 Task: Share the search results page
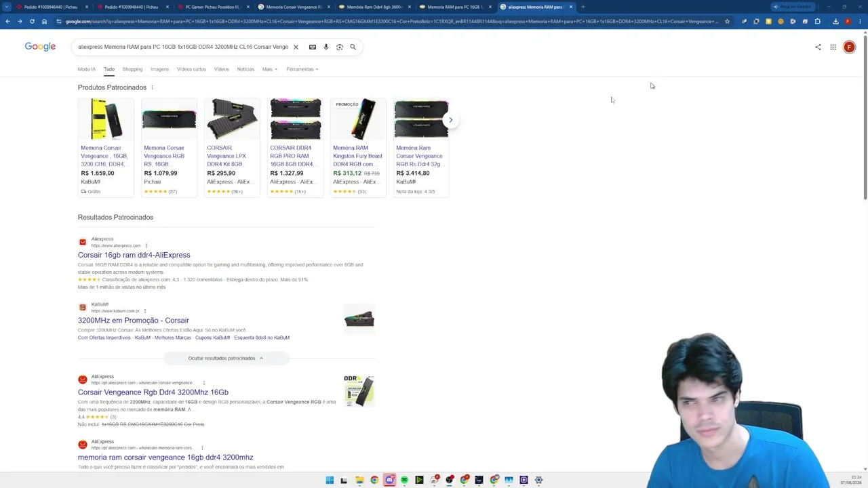click(x=818, y=47)
